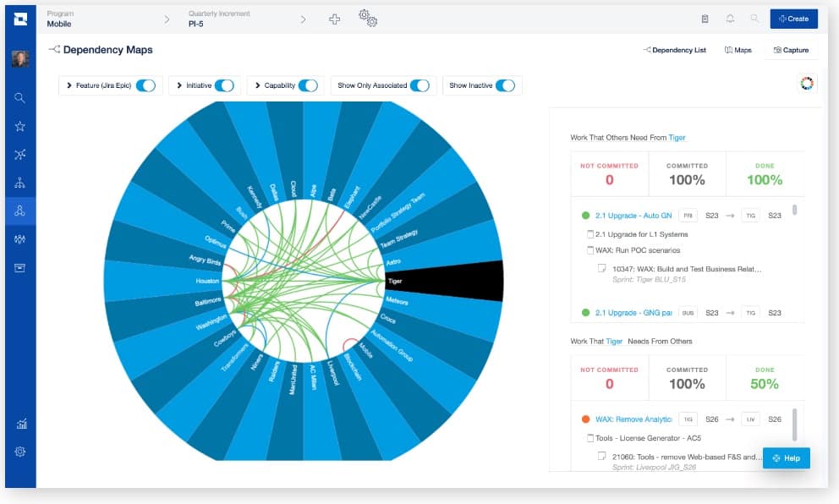Open the notifications bell in the top bar
The width and height of the screenshot is (839, 504).
coord(729,18)
